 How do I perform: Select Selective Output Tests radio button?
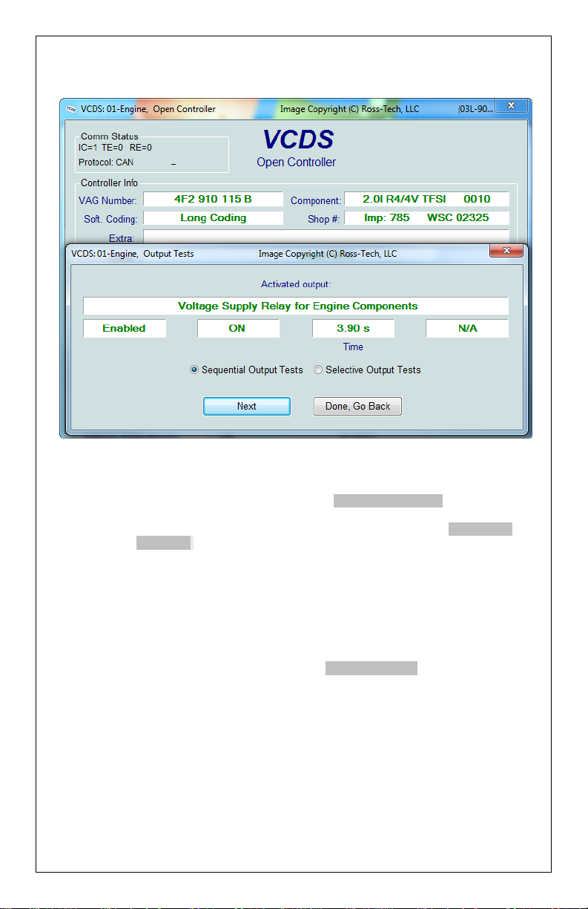pyautogui.click(x=367, y=370)
